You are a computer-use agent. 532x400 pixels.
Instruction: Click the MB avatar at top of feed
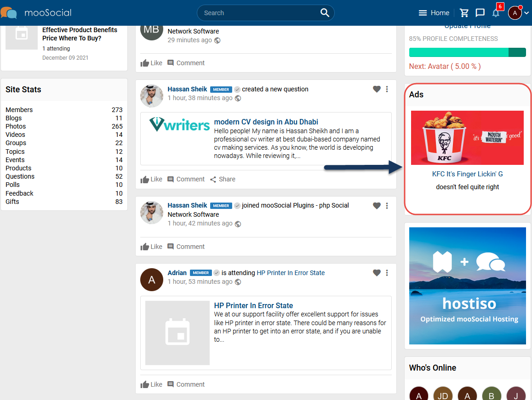point(152,33)
